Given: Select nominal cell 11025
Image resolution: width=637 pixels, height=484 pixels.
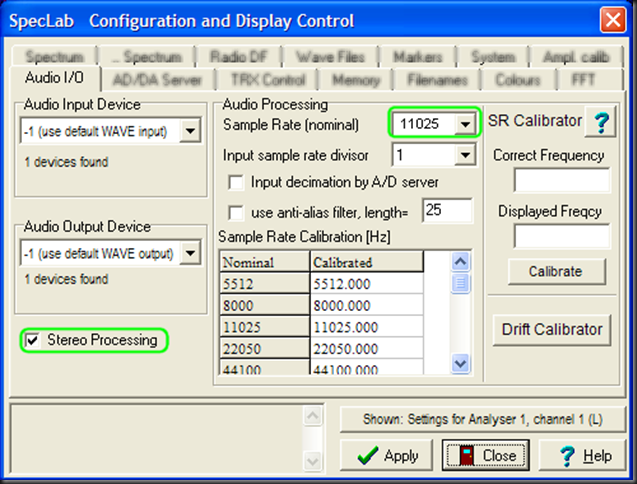Looking at the screenshot, I should point(264,327).
